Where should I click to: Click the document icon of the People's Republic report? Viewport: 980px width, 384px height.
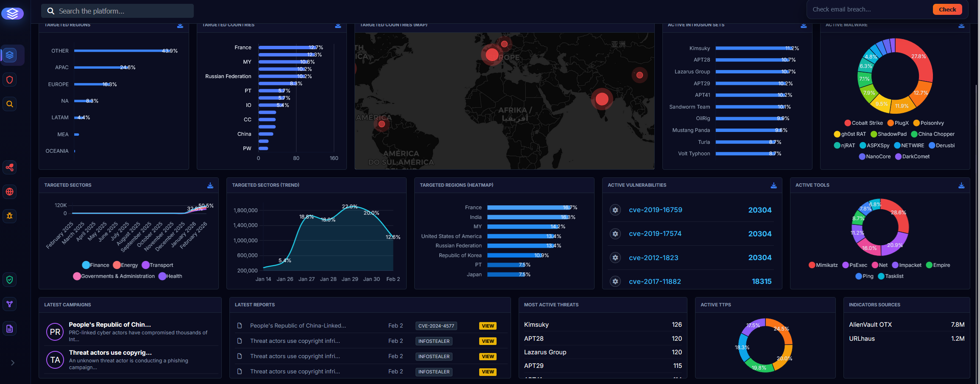(x=240, y=326)
